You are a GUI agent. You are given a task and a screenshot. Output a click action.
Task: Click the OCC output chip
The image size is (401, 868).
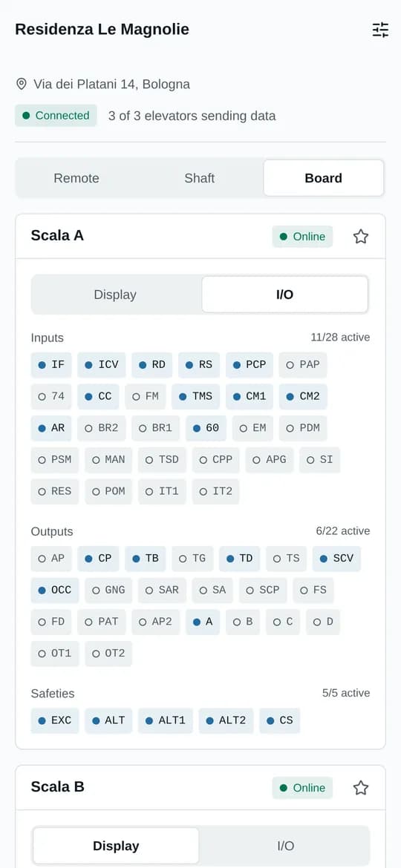click(55, 590)
